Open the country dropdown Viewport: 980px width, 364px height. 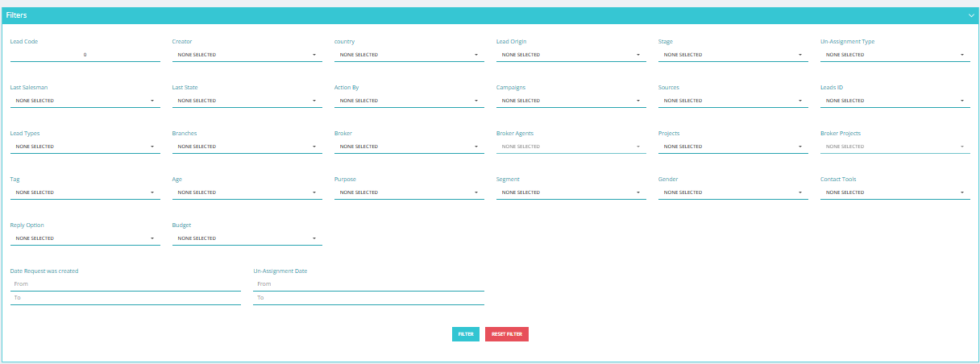tap(409, 55)
